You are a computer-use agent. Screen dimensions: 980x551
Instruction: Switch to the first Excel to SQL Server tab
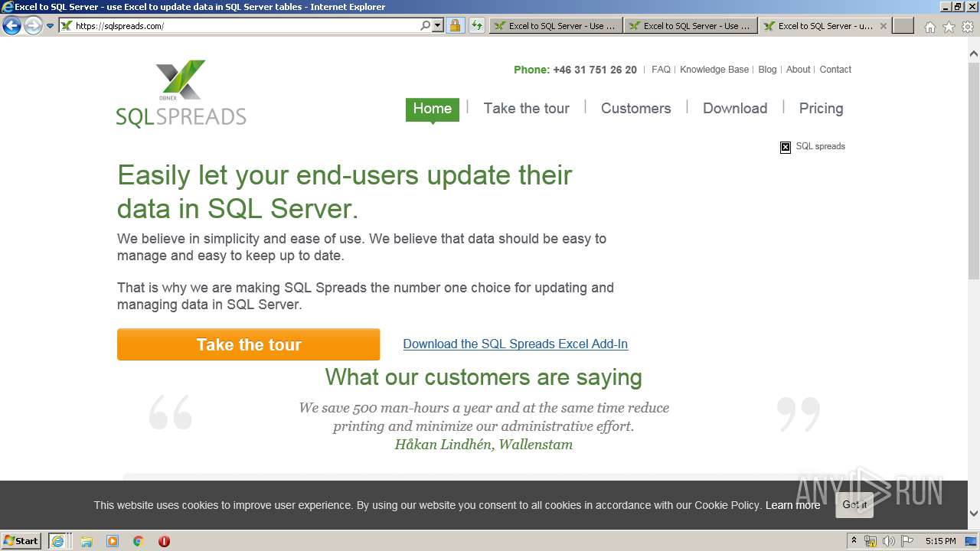[x=555, y=26]
